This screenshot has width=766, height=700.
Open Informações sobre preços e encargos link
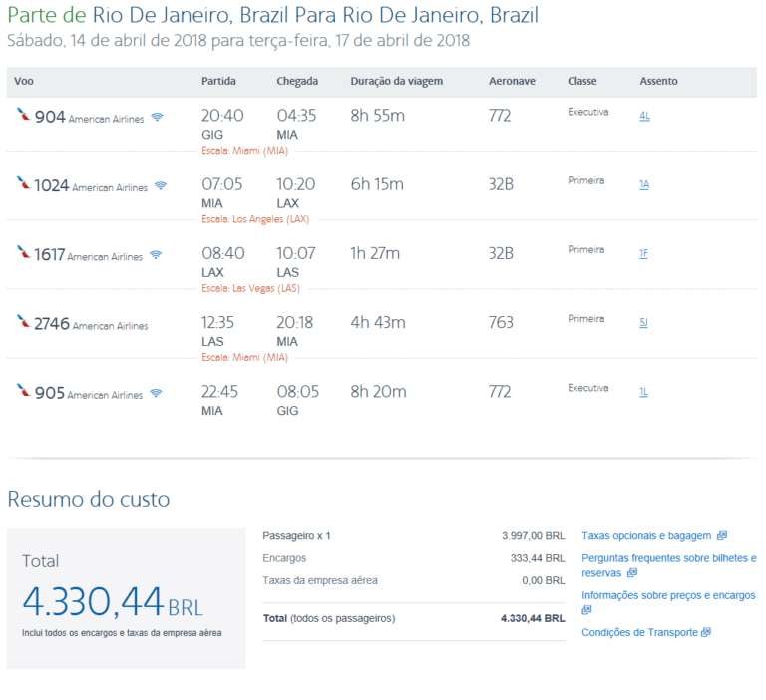(668, 595)
